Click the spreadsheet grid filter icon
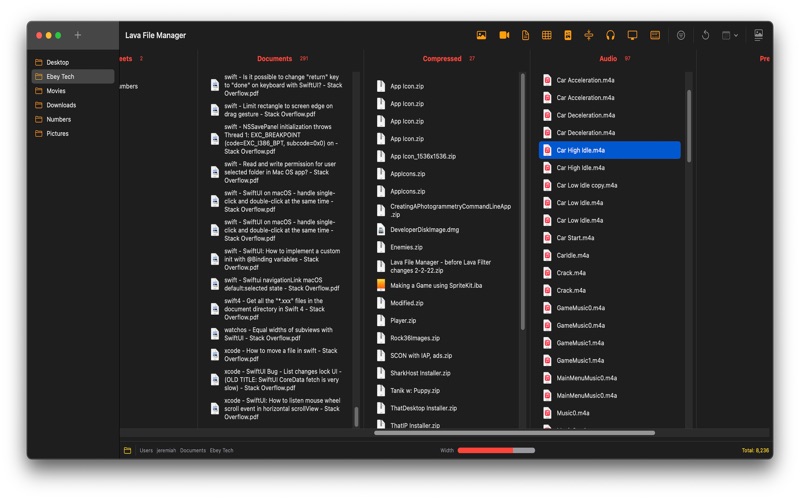The image size is (800, 500). pos(547,35)
